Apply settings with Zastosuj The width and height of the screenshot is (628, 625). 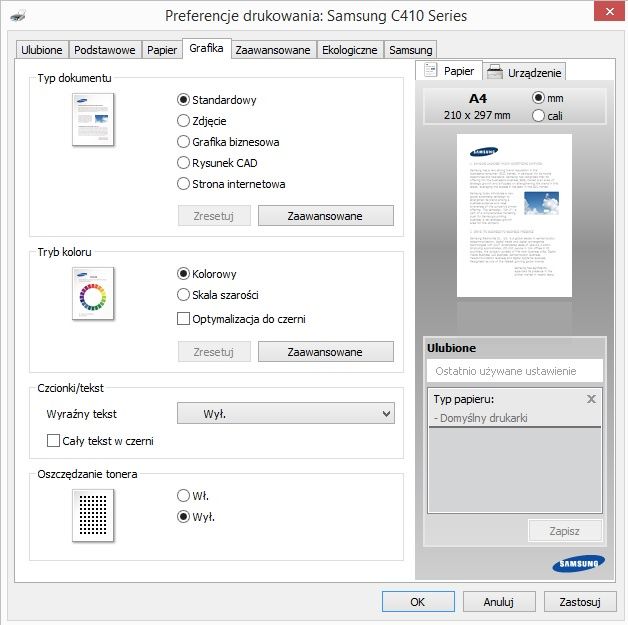click(x=580, y=602)
